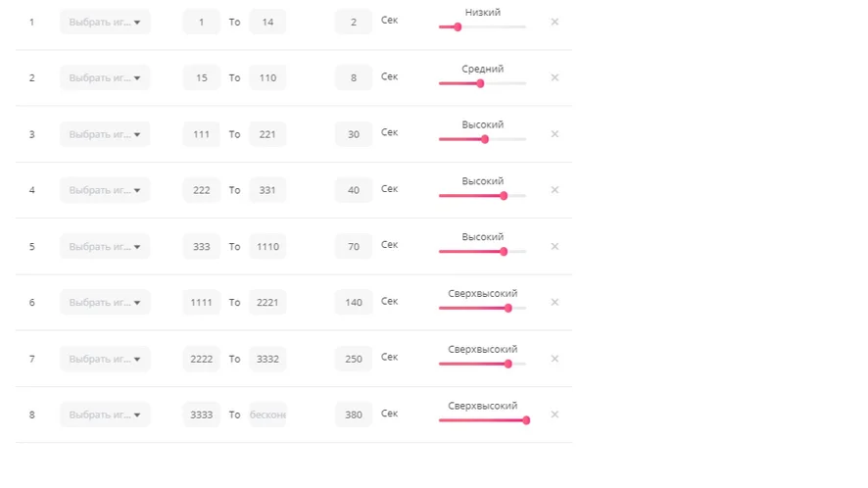Delete row 3 via the X icon

pyautogui.click(x=555, y=134)
